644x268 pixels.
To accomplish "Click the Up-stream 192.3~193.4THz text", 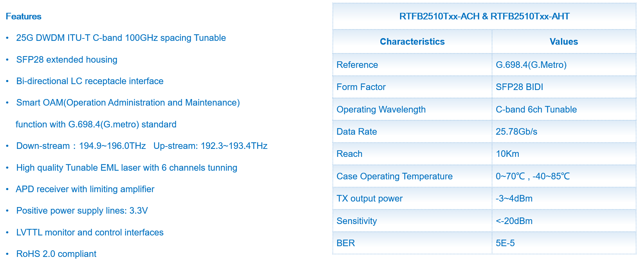I will coord(210,146).
